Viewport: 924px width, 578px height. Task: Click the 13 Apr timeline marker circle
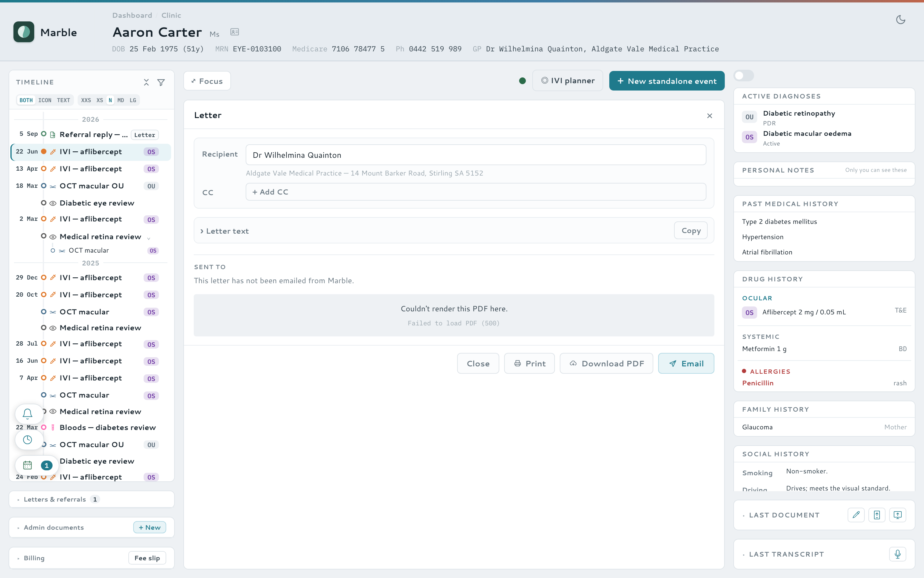[x=43, y=169]
